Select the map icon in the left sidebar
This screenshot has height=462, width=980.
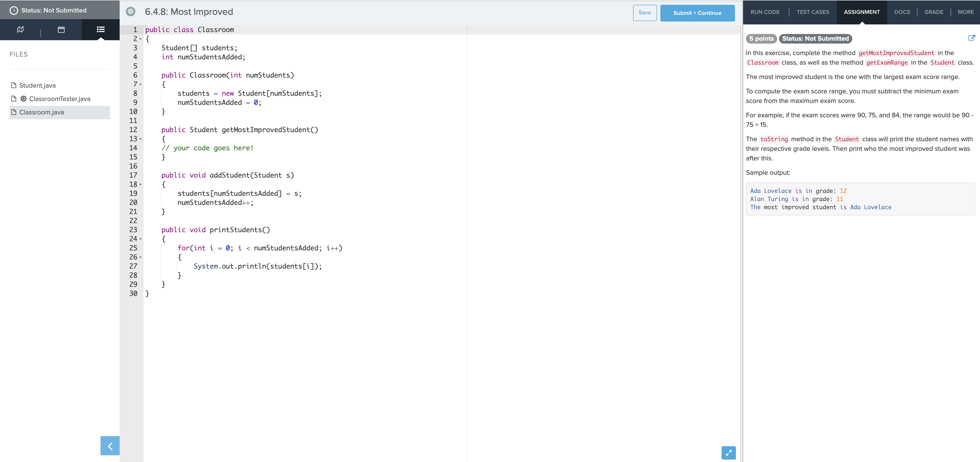pos(21,29)
